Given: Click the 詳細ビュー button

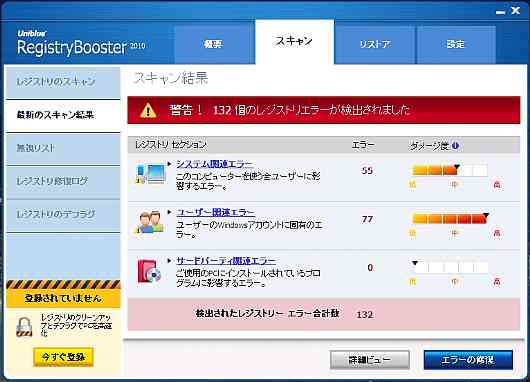Looking at the screenshot, I should coord(369,360).
